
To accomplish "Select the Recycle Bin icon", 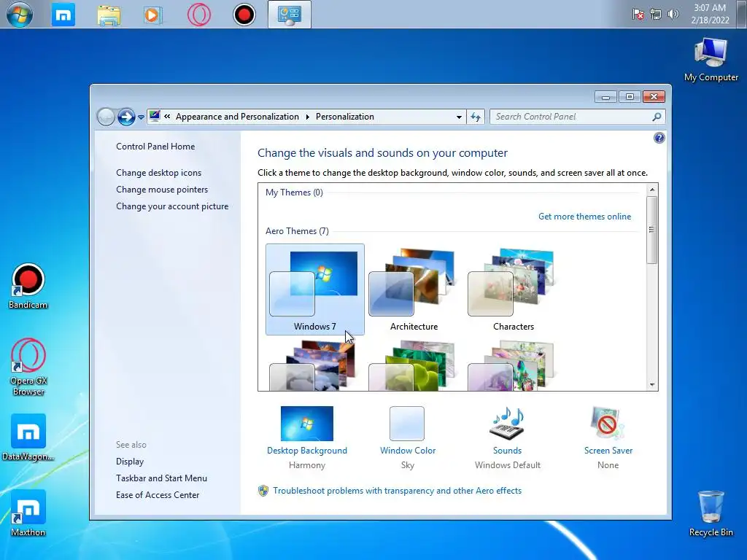I will click(711, 513).
